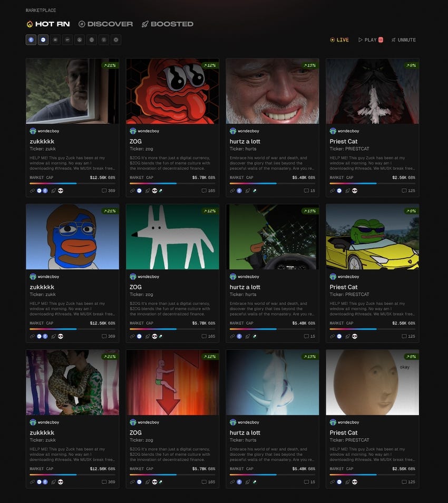The image size is (448, 503).
Task: Open the egg face 'okay' thumbnail
Action: [372, 382]
